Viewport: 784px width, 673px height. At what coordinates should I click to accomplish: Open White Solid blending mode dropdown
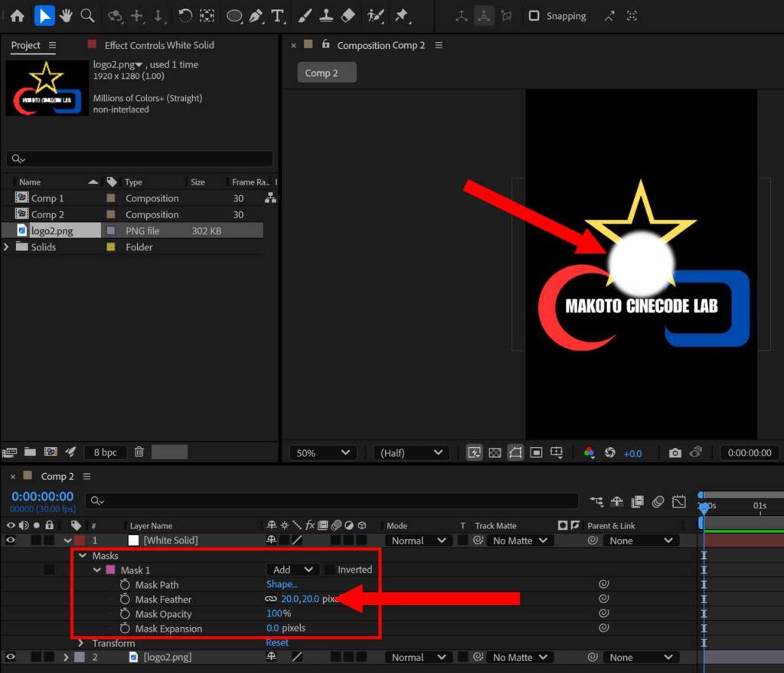419,541
